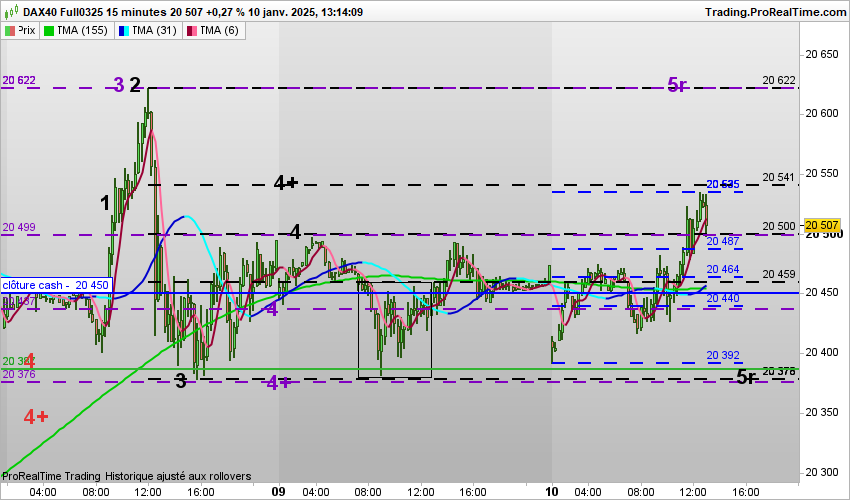Click the blue 20 464 level label

coord(723,269)
